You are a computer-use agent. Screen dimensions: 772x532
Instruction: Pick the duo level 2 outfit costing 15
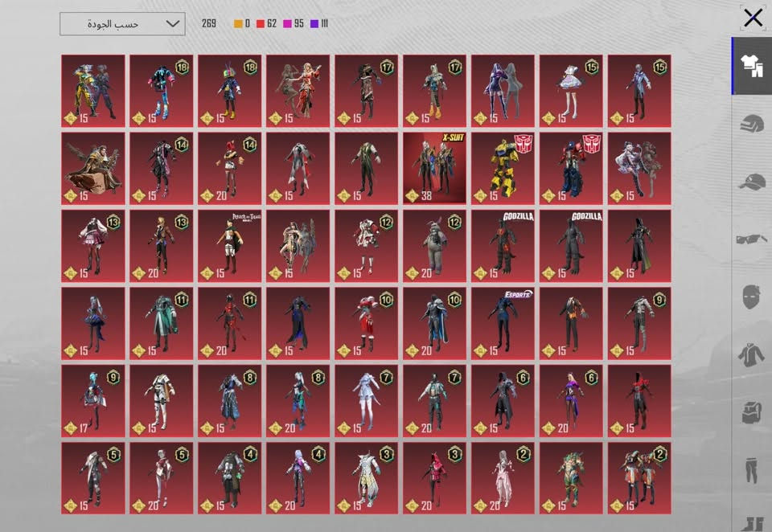pyautogui.click(x=639, y=478)
